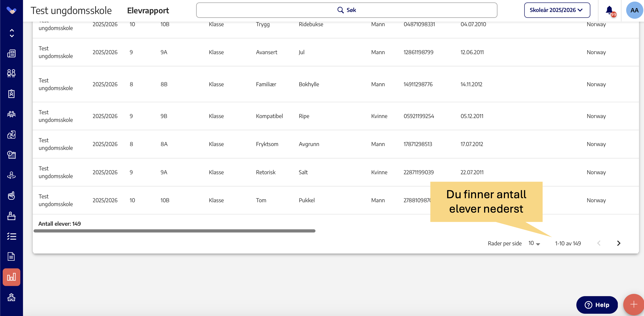Select the birth date 12.06.2011
This screenshot has height=316, width=644.
coord(472,52)
